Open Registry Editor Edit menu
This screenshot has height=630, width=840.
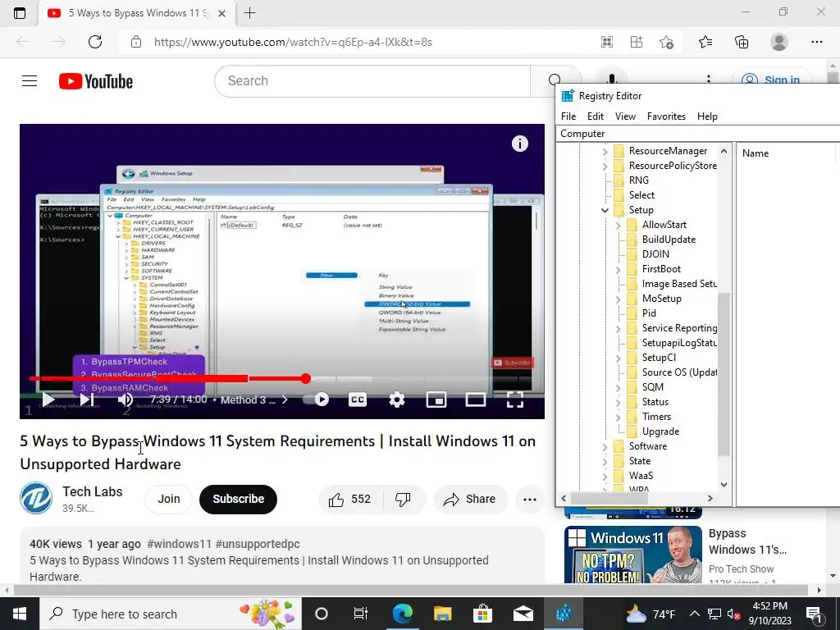(596, 116)
